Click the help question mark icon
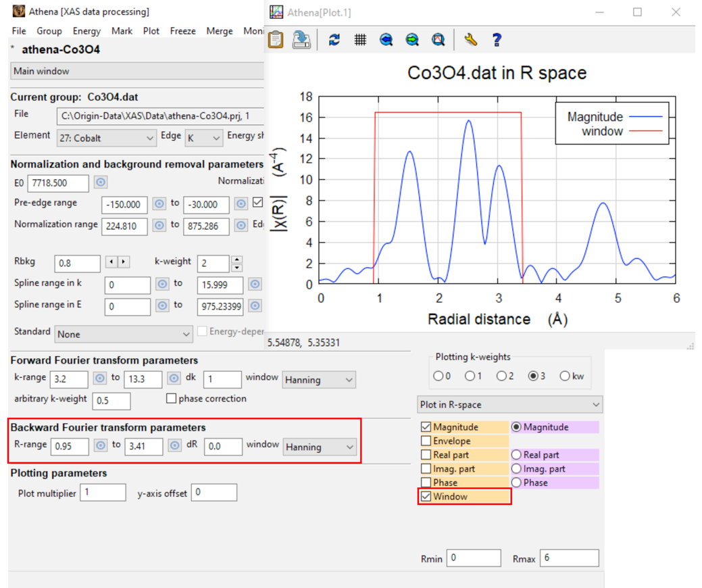Screen dimensions: 702x588 (x=497, y=40)
